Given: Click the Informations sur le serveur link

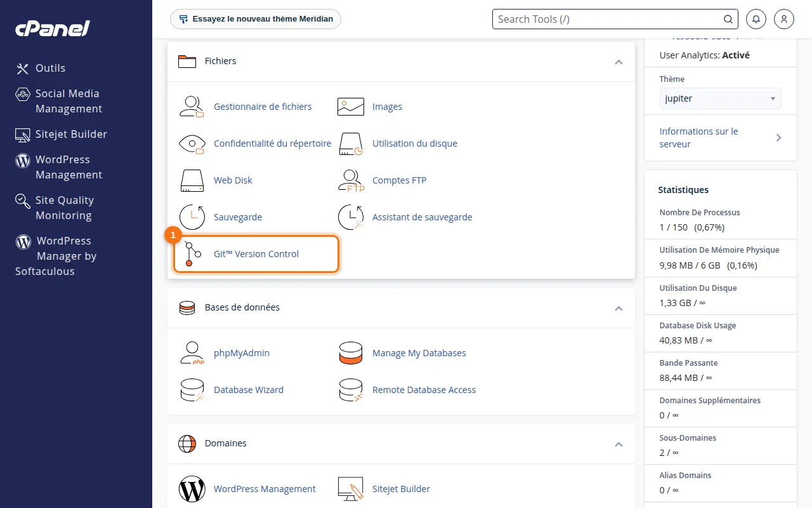Looking at the screenshot, I should [699, 138].
